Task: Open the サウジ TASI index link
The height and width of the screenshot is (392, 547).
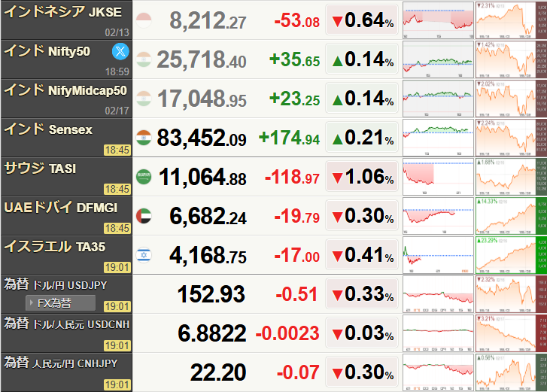Action: coord(40,168)
